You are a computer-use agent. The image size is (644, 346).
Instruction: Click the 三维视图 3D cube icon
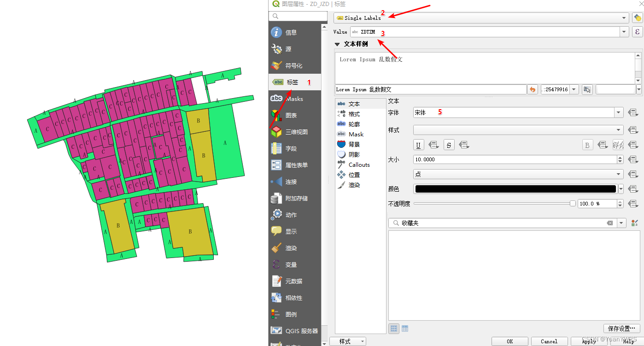pyautogui.click(x=276, y=132)
